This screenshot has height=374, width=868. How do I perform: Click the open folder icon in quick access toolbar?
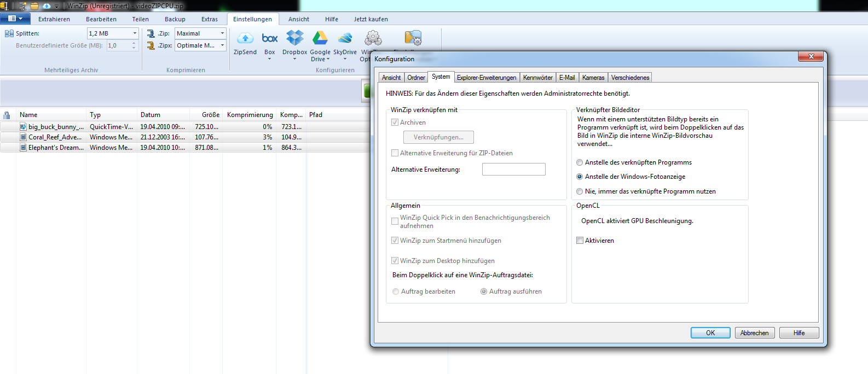34,6
